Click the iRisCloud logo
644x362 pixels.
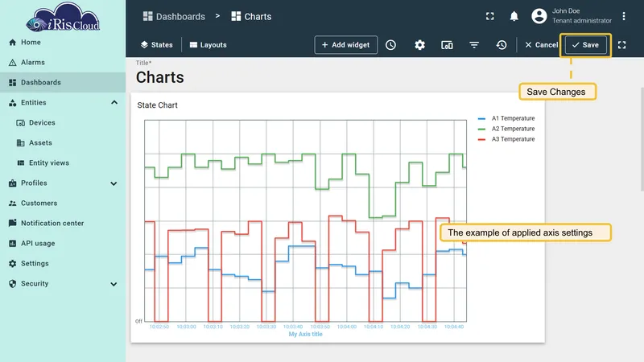click(x=63, y=17)
